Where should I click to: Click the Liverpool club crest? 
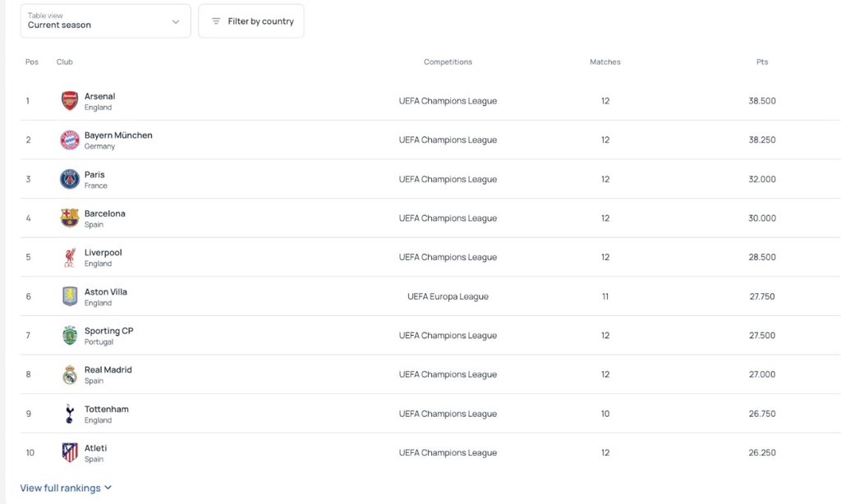click(70, 258)
